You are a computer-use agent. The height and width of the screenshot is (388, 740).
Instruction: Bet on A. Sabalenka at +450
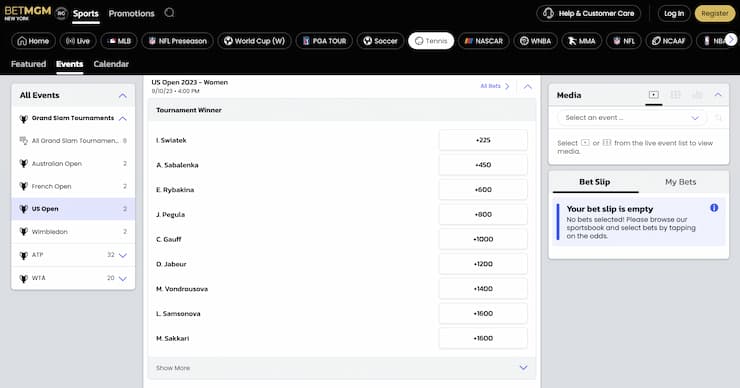point(483,165)
